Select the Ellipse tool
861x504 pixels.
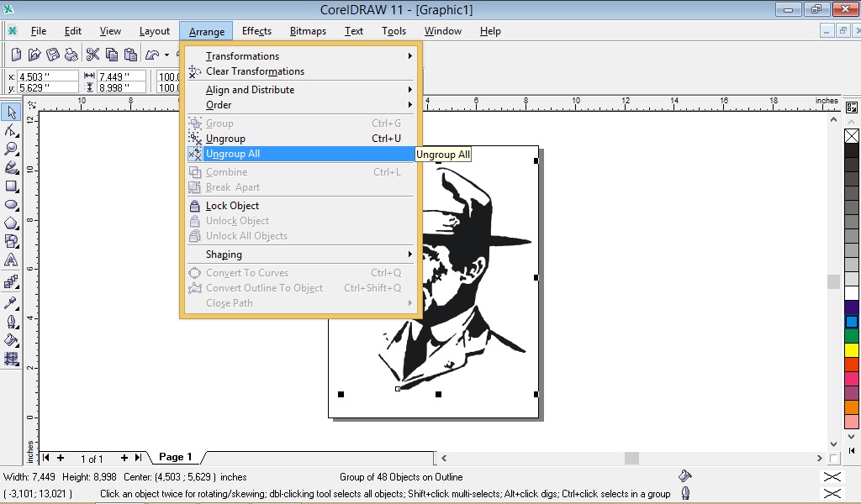tap(11, 205)
